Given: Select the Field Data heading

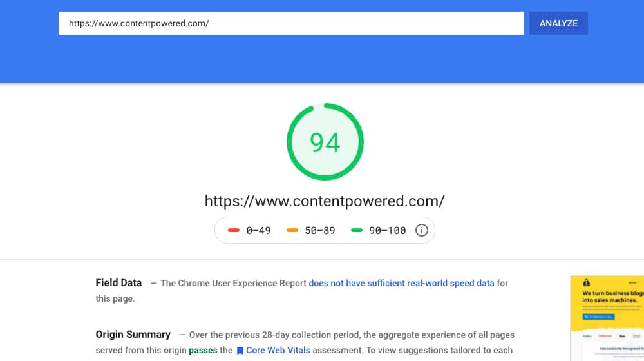Looking at the screenshot, I should tap(118, 283).
